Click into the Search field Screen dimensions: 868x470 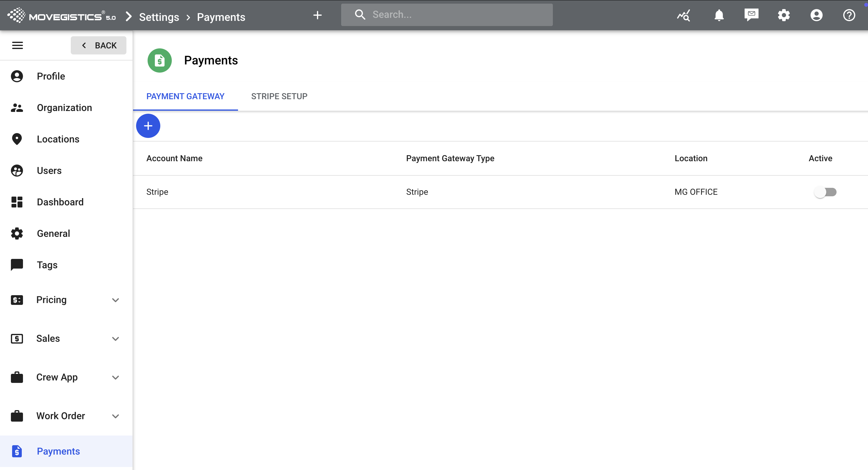452,15
